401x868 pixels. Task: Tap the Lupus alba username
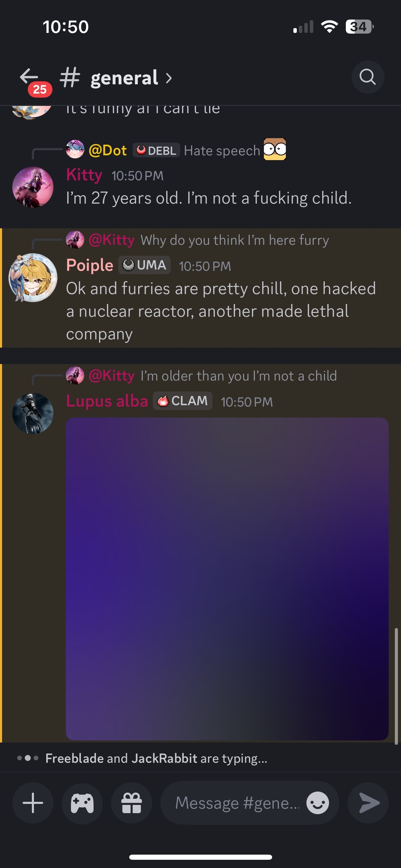point(107,401)
